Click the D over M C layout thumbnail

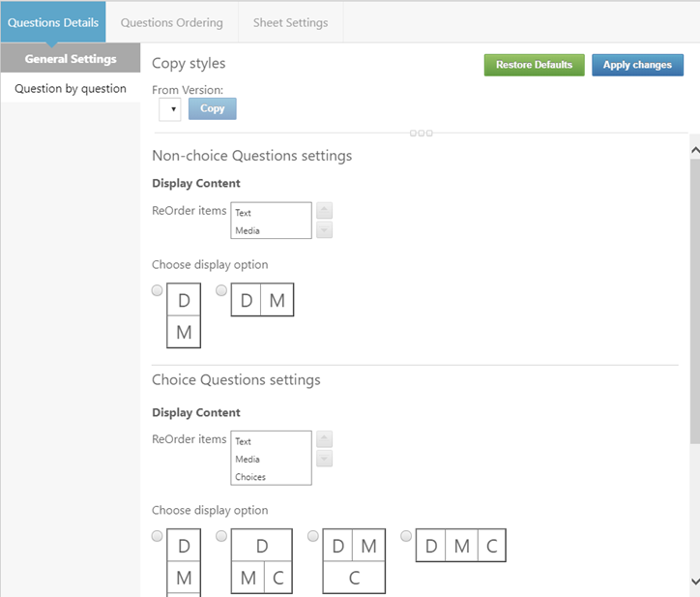pos(262,561)
